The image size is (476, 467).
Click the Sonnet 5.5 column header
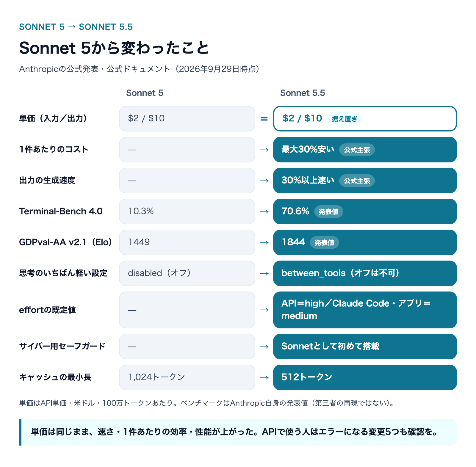click(x=303, y=93)
